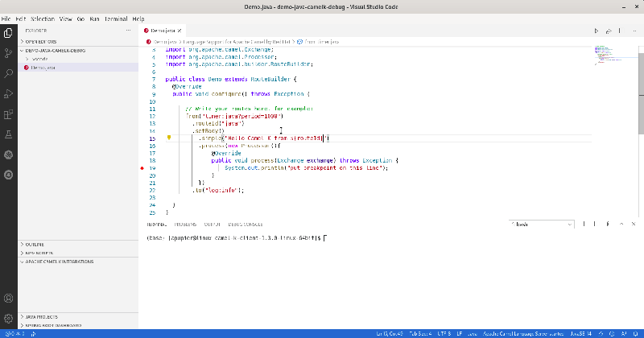Viewport: 644px width, 338px height.
Task: Click the lightbulb quick fix on line 15
Action: coord(169,138)
